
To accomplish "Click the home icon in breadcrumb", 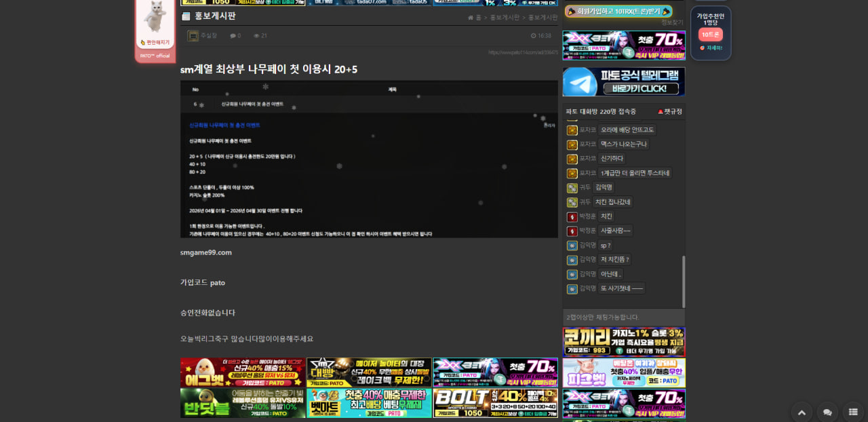I will pos(471,18).
